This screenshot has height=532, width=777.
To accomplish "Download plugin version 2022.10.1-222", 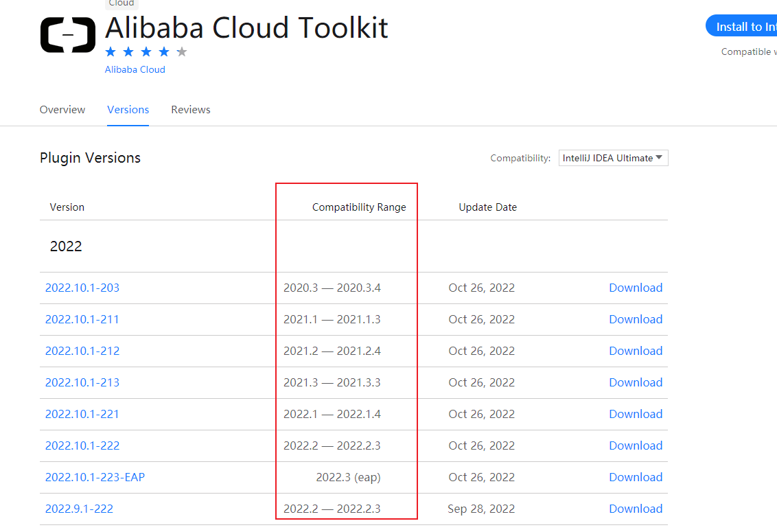I will pyautogui.click(x=636, y=446).
